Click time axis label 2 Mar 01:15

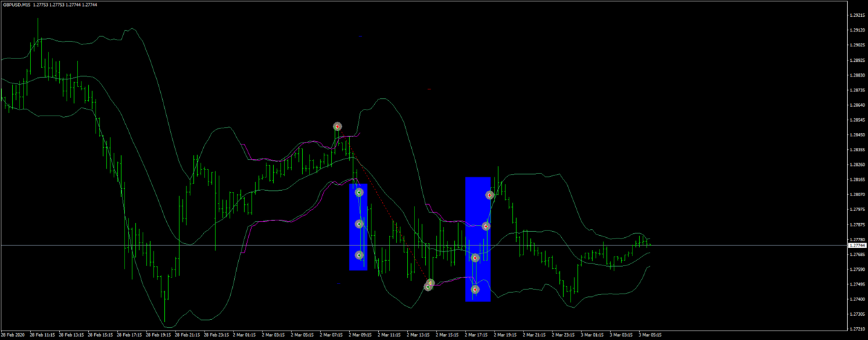point(245,335)
